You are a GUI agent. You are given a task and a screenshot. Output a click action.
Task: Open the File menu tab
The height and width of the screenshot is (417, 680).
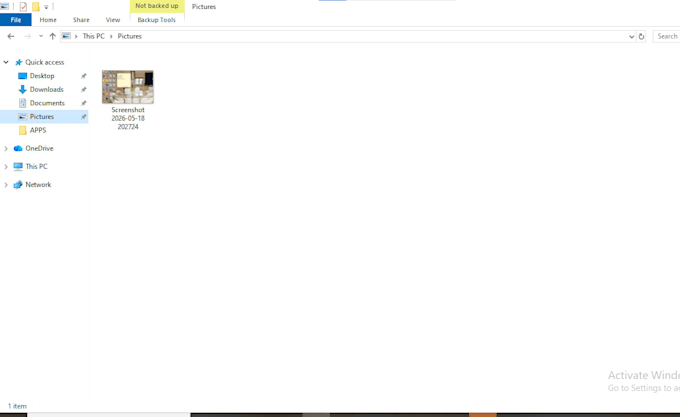[x=16, y=20]
